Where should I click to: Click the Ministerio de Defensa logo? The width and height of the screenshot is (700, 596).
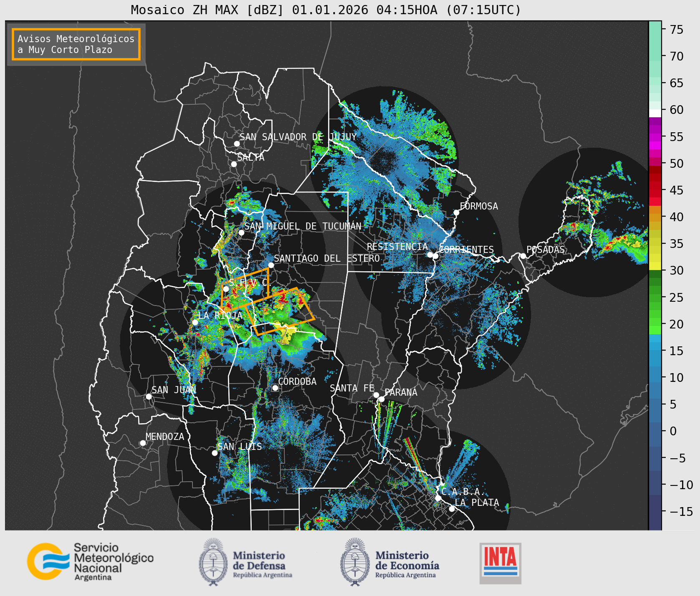[x=245, y=562]
